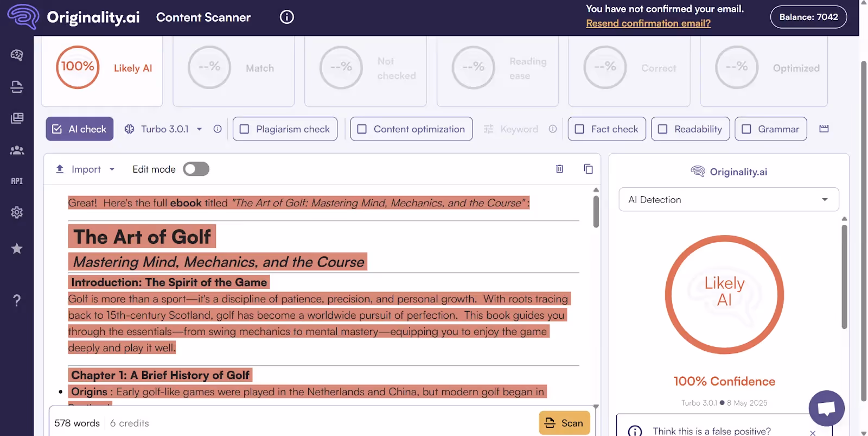The height and width of the screenshot is (436, 868).
Task: Copy text with the copy icon
Action: [588, 169]
